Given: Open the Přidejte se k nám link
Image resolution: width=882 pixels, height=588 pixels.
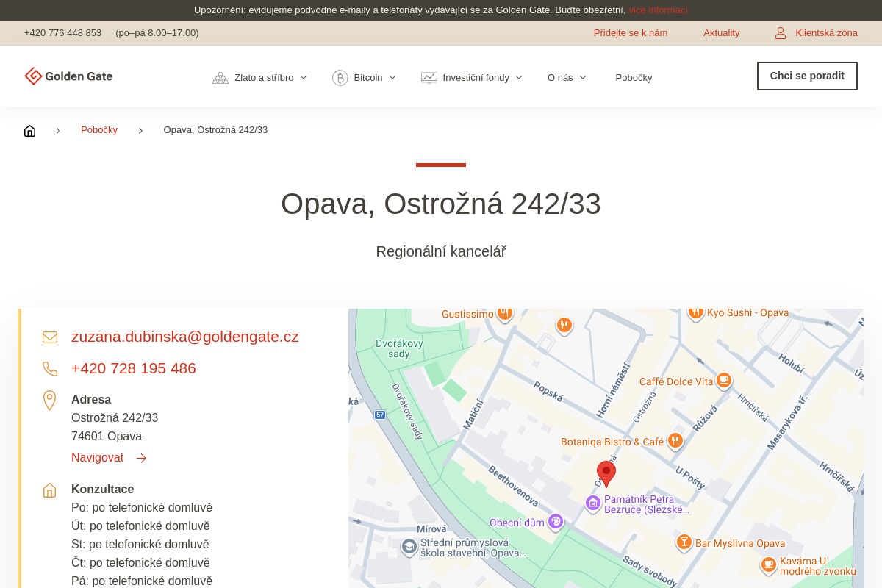Looking at the screenshot, I should coord(631,33).
